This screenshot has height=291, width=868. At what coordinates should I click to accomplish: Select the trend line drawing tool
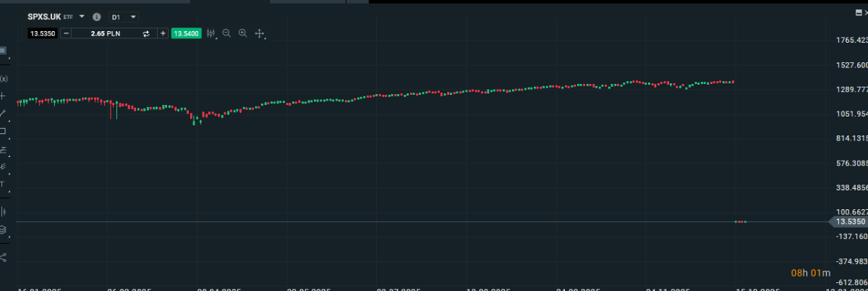tap(3, 114)
